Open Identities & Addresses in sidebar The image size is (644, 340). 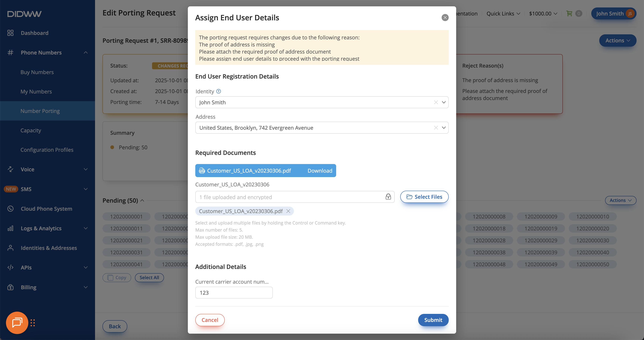point(49,248)
